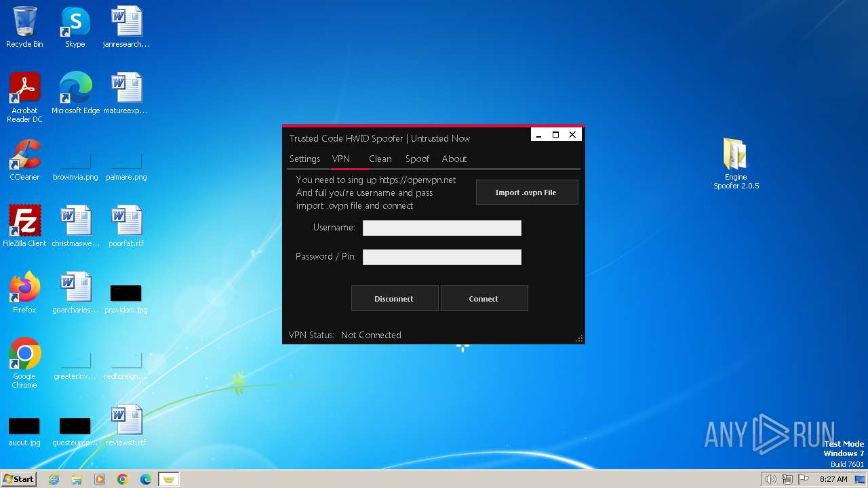The image size is (868, 488).
Task: Open Windows Explorer folder from taskbar
Action: click(77, 479)
